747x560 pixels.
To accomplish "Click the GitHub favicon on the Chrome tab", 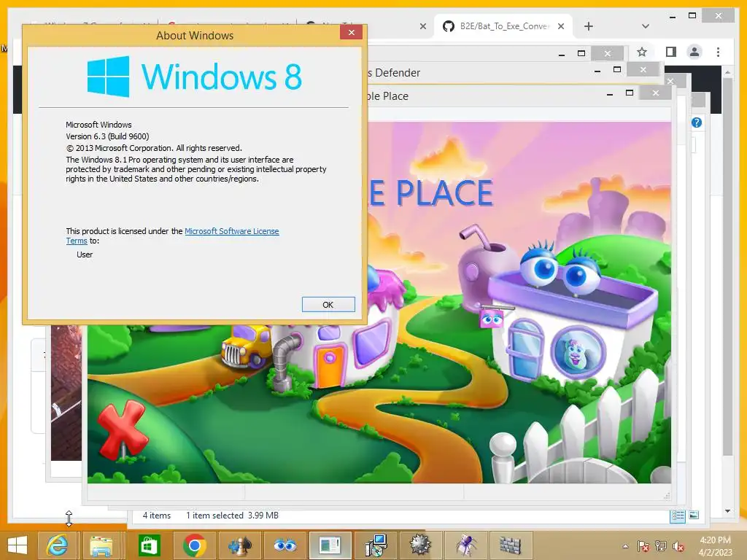I will [x=449, y=26].
